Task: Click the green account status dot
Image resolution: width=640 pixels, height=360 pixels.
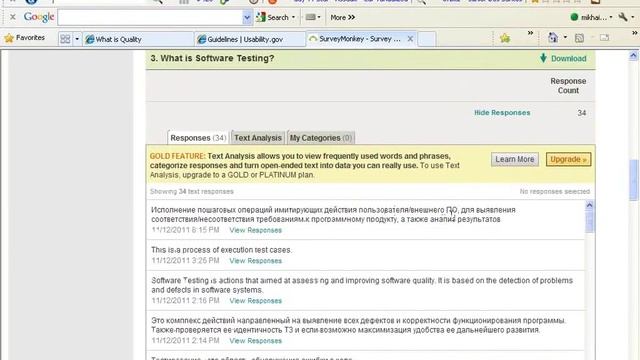Action: click(574, 17)
